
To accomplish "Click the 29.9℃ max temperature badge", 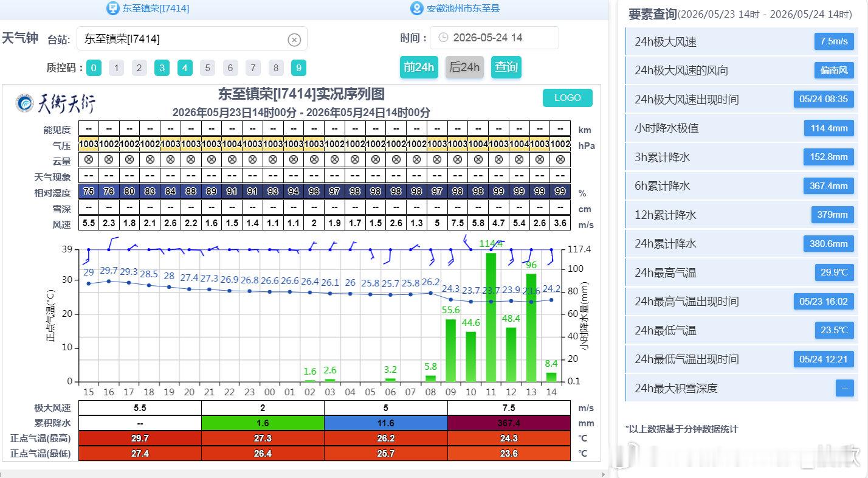I will tap(835, 272).
